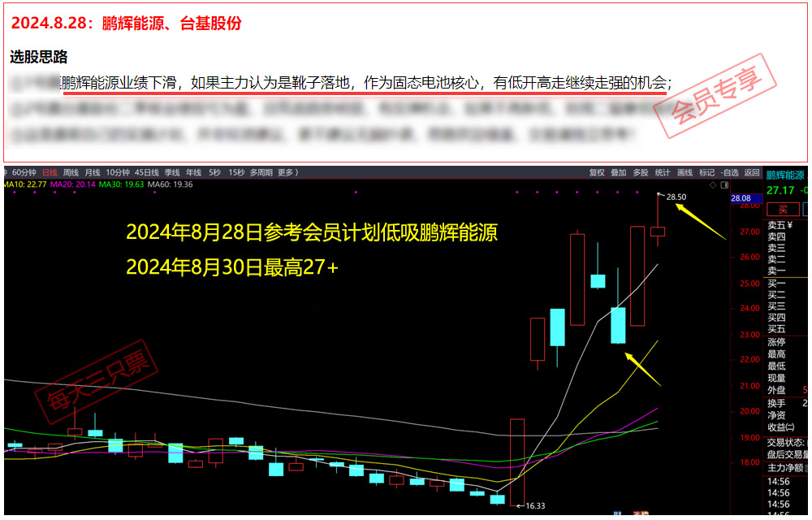
Task: Open the 多周期 multi-period view
Action: pos(261,172)
